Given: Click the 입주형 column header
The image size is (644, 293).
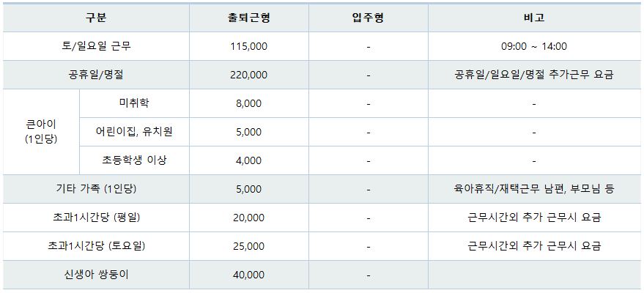Looking at the screenshot, I should [369, 18].
